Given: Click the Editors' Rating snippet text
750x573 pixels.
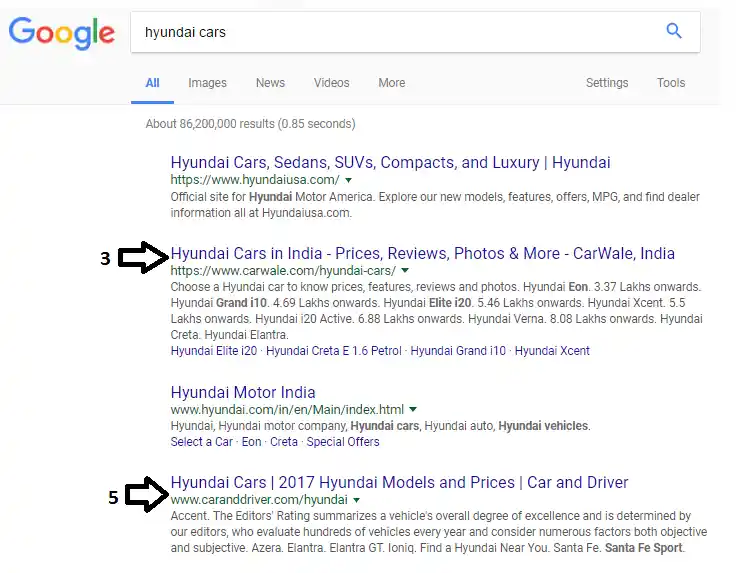Looking at the screenshot, I should coord(439,532).
